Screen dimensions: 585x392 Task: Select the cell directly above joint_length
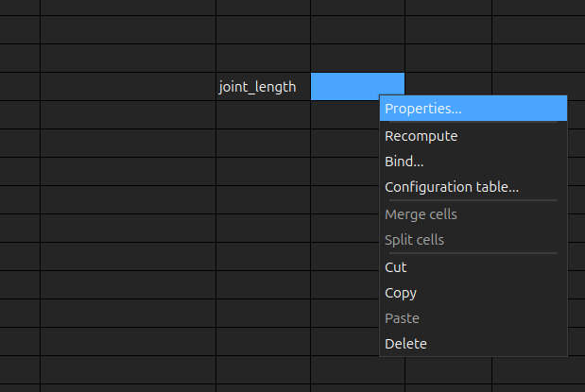coord(263,59)
